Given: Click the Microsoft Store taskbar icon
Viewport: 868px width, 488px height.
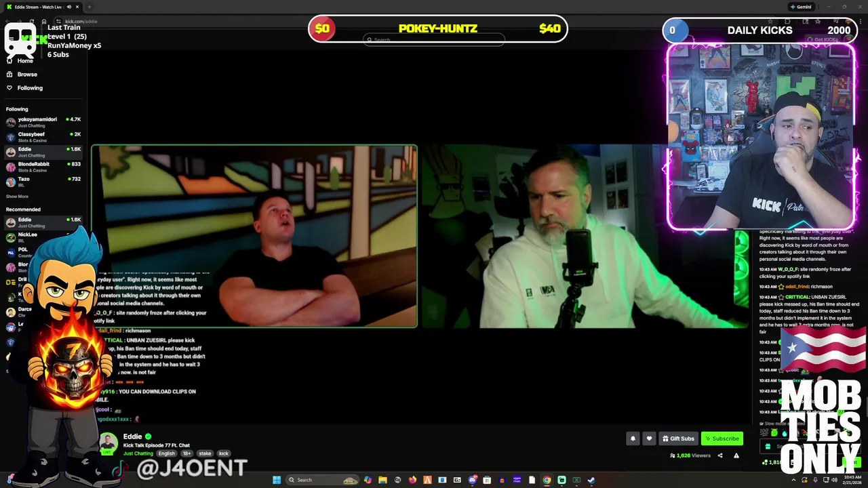Looking at the screenshot, I should click(x=487, y=480).
